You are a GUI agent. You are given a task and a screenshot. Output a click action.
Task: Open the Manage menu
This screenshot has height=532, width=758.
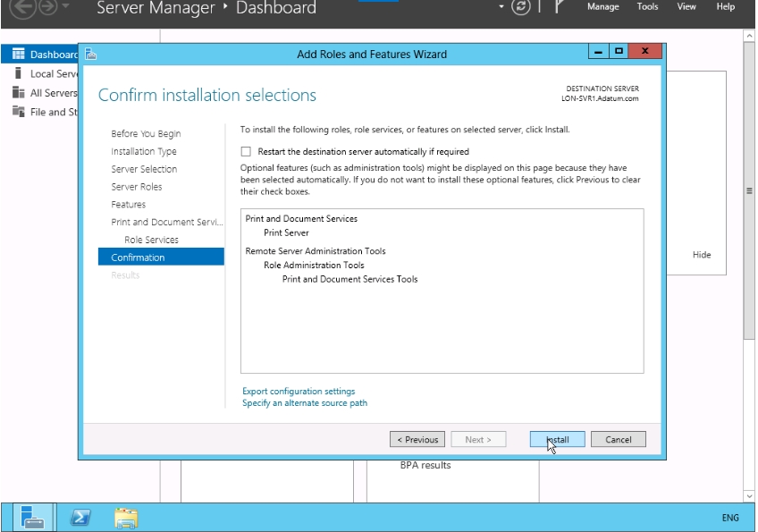pyautogui.click(x=602, y=6)
